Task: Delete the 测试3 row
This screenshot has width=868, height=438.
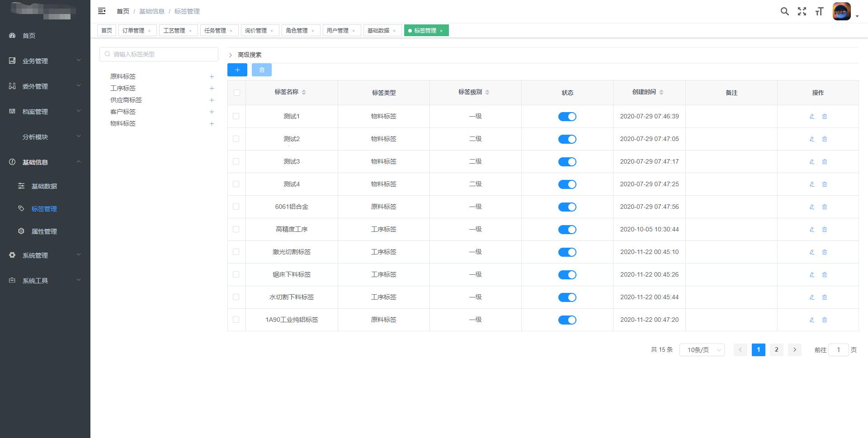Action: [825, 162]
